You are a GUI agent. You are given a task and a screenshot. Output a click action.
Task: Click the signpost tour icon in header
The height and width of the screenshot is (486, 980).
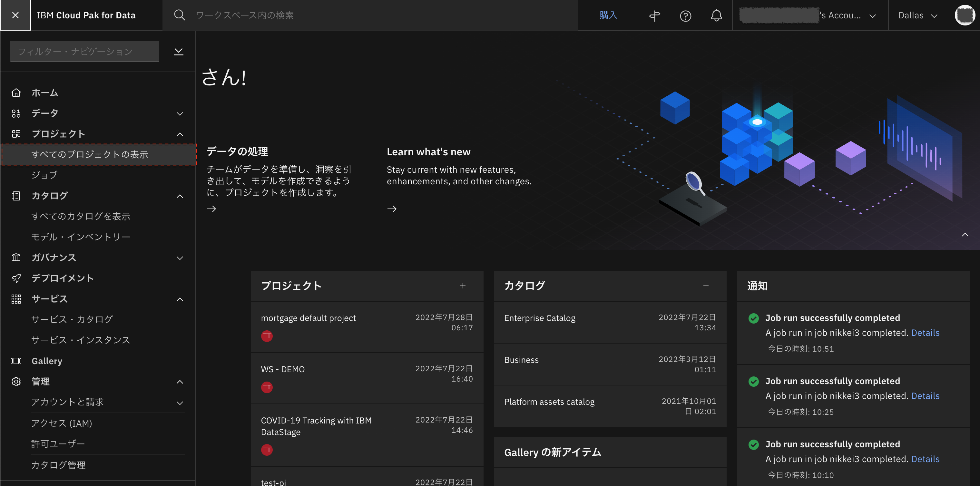click(x=654, y=15)
